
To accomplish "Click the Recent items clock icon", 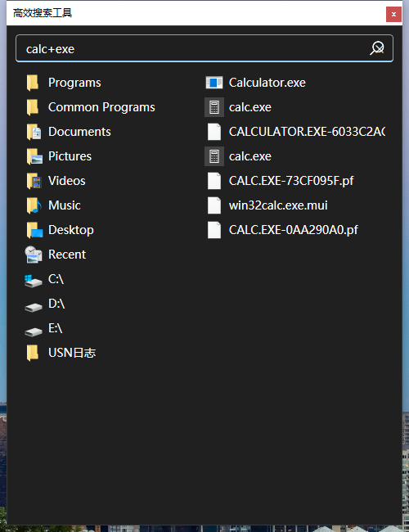I will pyautogui.click(x=34, y=255).
